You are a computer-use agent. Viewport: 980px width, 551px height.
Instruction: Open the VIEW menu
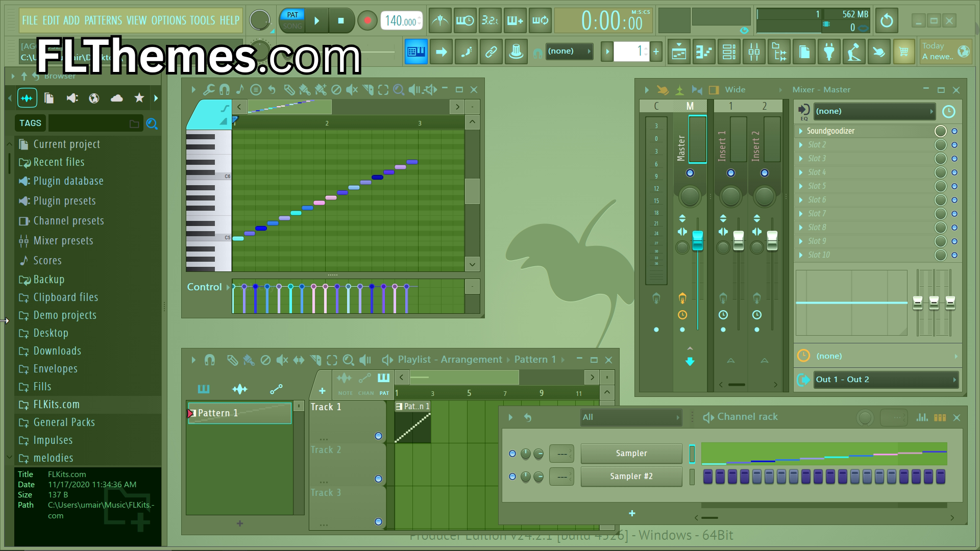(136, 20)
